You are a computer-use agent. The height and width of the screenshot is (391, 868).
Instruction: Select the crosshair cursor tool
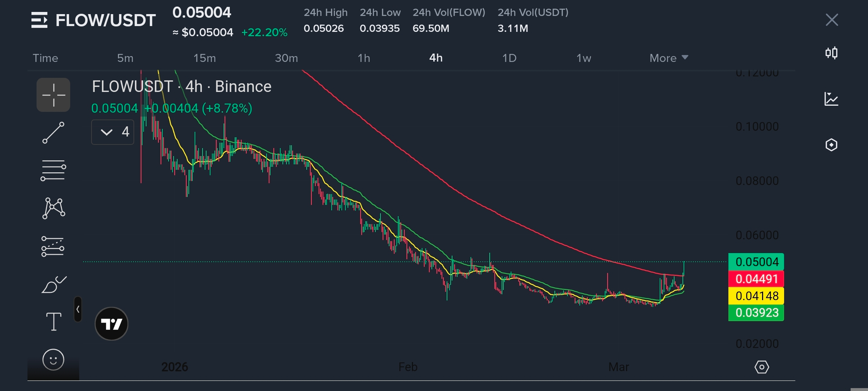click(54, 95)
